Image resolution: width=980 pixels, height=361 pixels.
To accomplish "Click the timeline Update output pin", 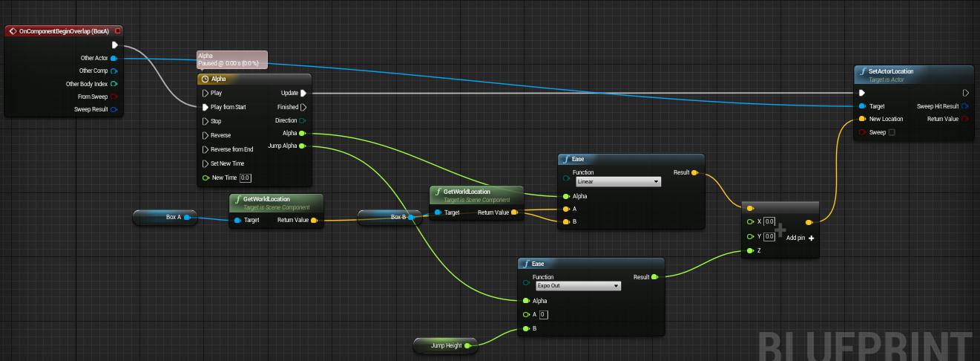I will [303, 94].
